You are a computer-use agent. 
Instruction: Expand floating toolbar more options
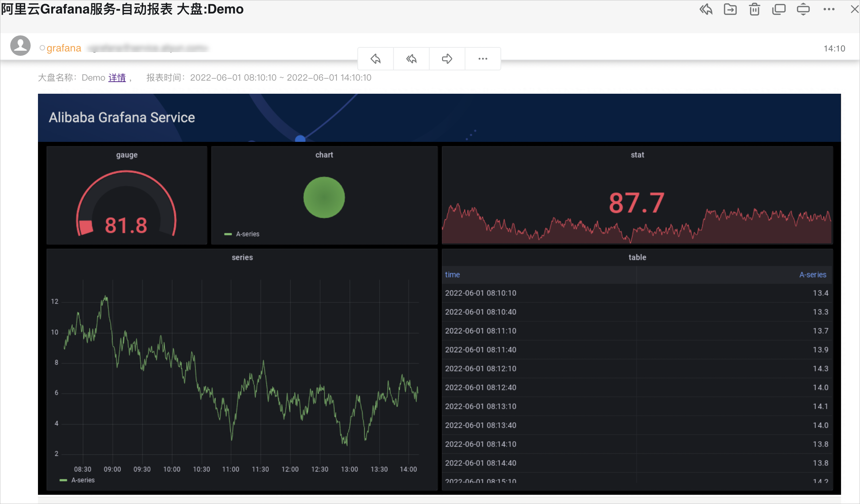click(483, 59)
